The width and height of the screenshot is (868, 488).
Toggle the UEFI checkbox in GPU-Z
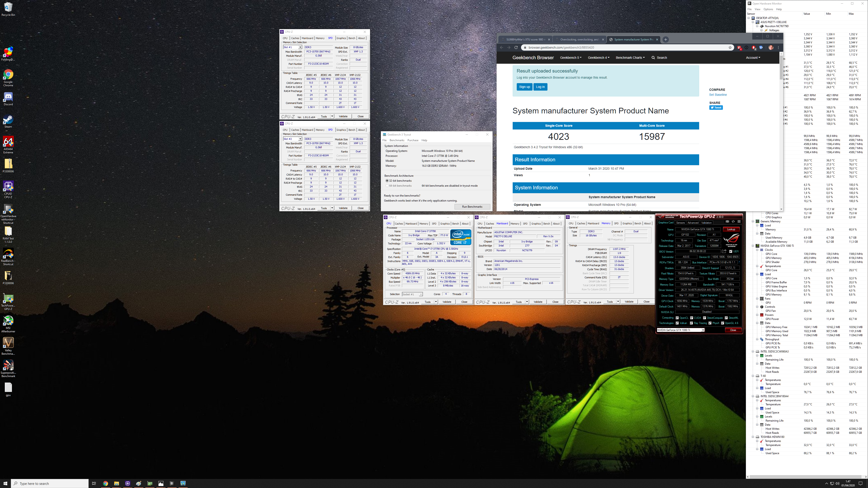731,251
